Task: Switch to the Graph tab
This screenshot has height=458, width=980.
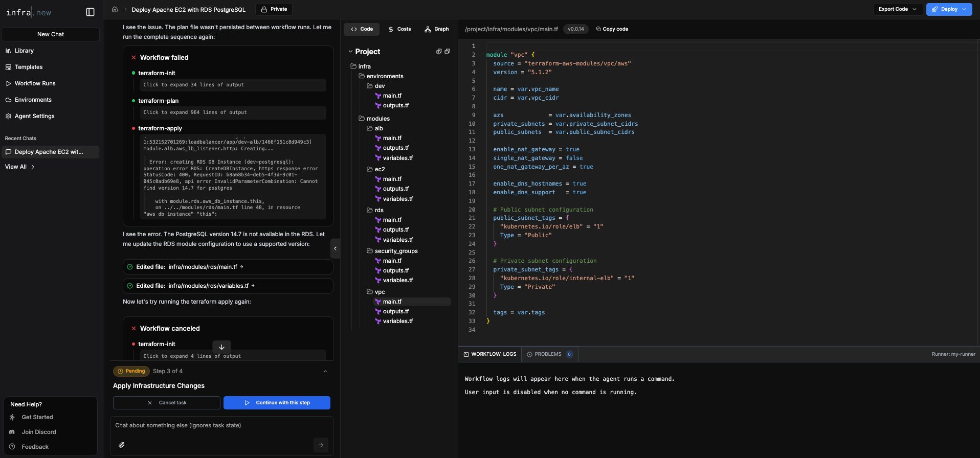Action: point(436,29)
